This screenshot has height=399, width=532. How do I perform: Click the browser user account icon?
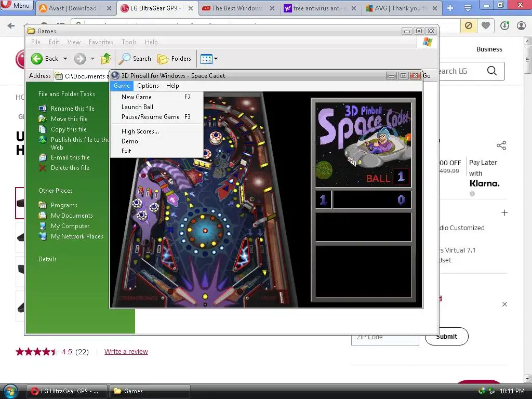coord(521,25)
